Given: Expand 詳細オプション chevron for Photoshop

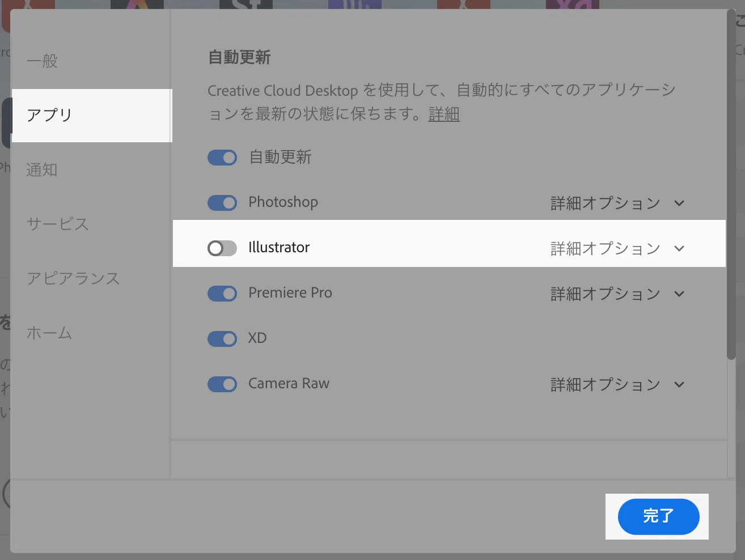Looking at the screenshot, I should point(679,203).
